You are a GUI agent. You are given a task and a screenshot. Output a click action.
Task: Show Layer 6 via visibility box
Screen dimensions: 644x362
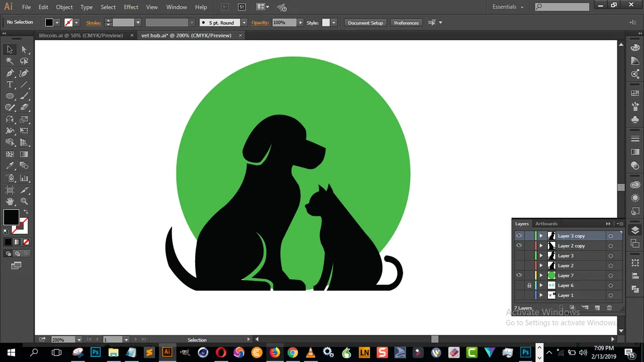pyautogui.click(x=519, y=286)
